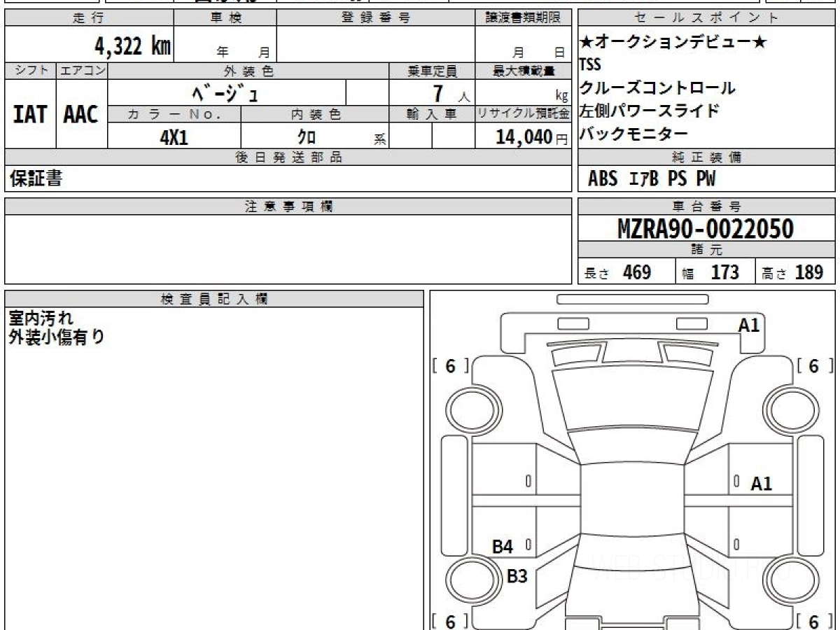Select the height value 189

pyautogui.click(x=808, y=272)
